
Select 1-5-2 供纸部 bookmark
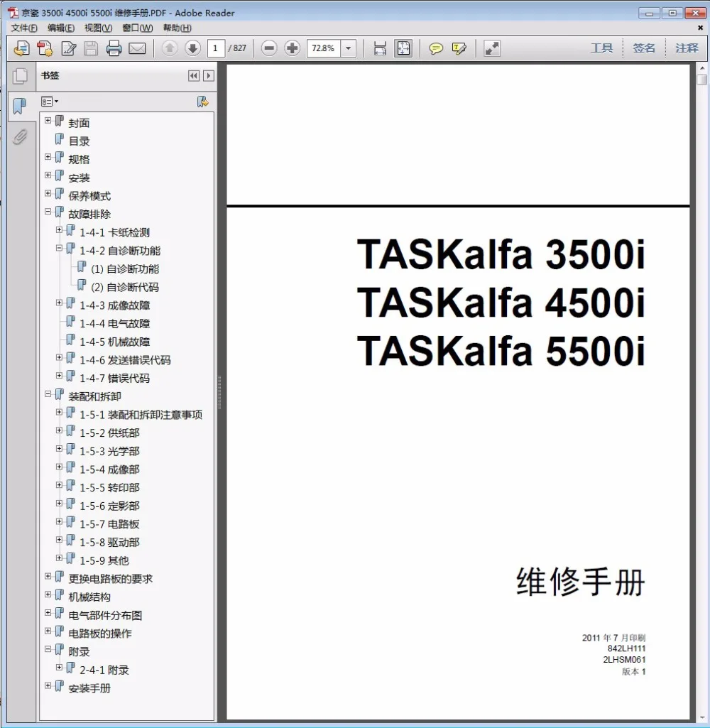(x=109, y=433)
